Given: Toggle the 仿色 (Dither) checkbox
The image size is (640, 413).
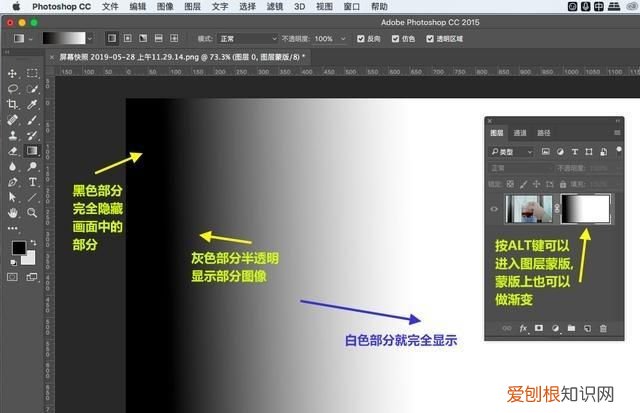Looking at the screenshot, I should coord(395,39).
